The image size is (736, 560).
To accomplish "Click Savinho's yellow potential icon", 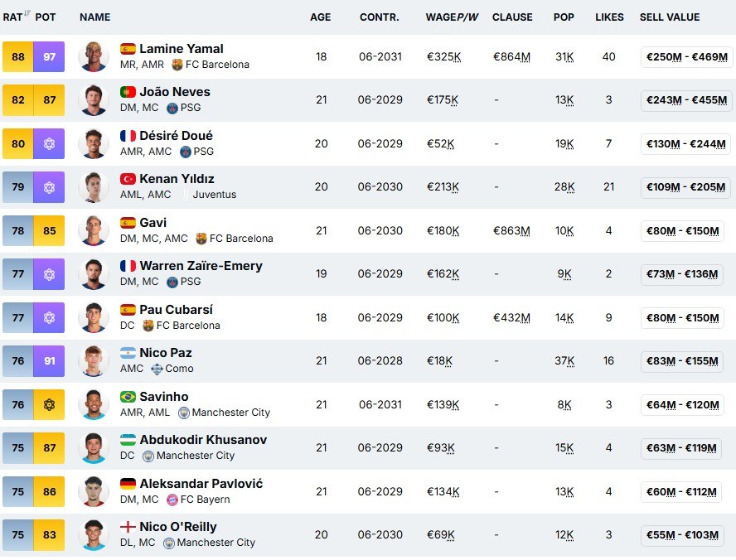I will click(49, 405).
